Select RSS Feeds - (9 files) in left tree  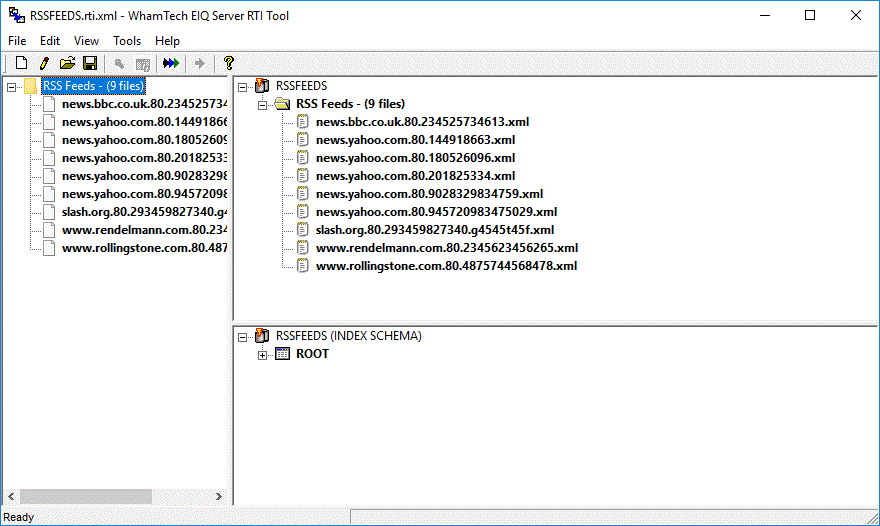tap(94, 86)
